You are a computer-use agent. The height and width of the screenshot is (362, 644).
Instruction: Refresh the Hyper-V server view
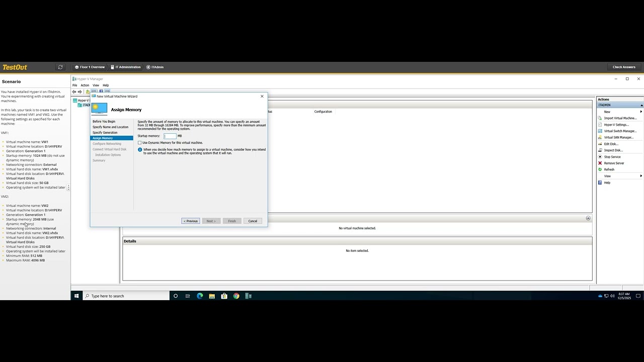(609, 169)
